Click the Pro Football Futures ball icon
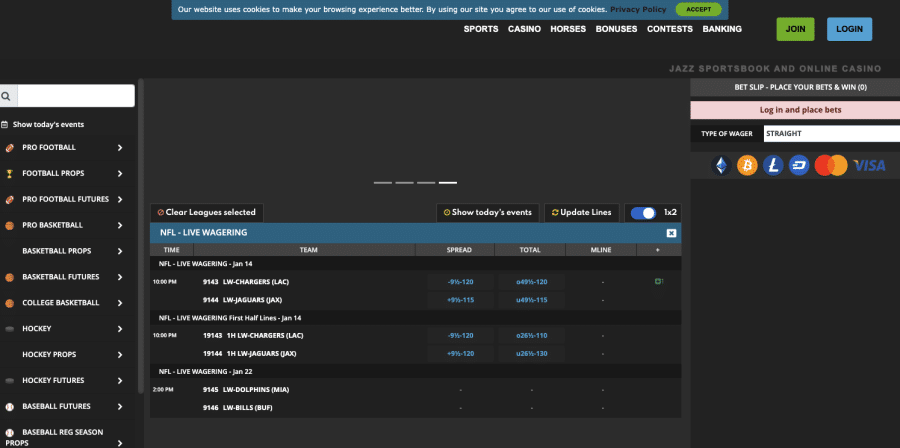Screen dimensions: 900x448 click(9, 200)
